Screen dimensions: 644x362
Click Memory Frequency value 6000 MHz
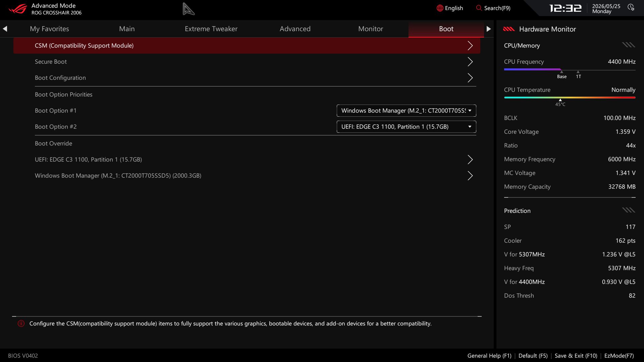pos(622,159)
